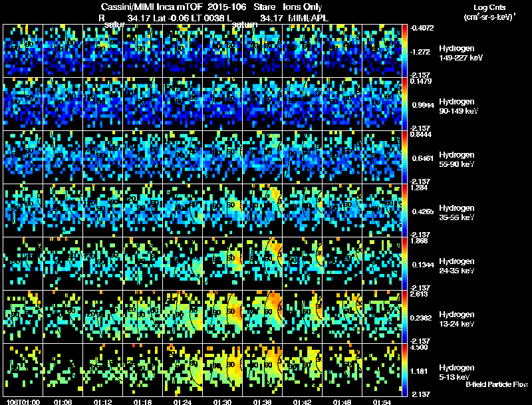This screenshot has width=532, height=405.
Task: Click the 2.613 color scale value
Action: click(419, 294)
